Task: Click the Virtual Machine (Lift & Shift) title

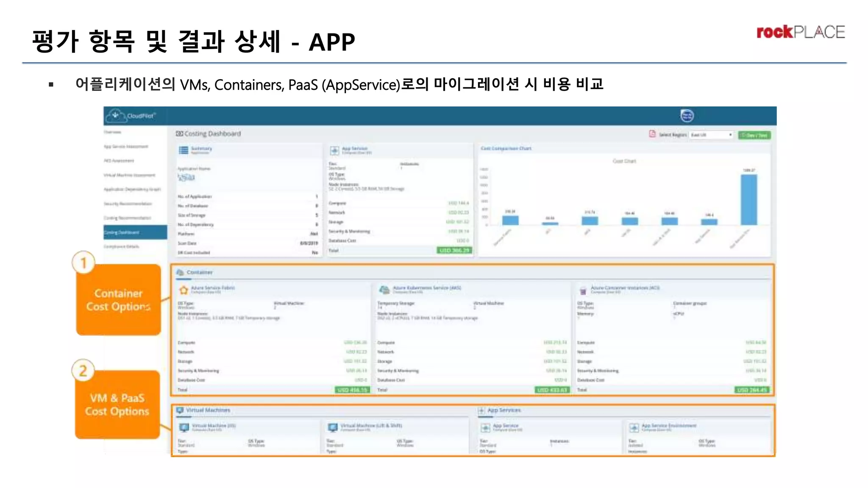Action: 371,425
